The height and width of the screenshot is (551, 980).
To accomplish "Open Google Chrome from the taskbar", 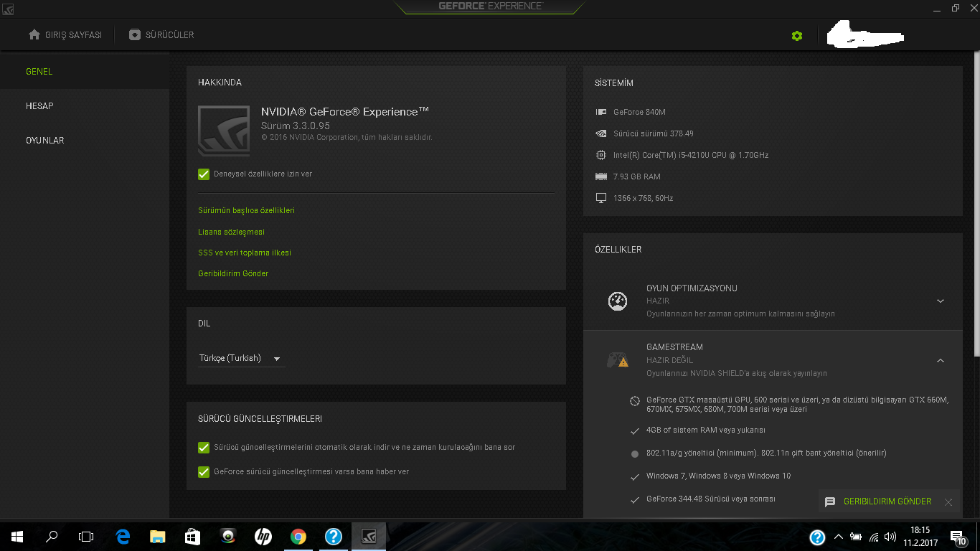I will point(298,536).
